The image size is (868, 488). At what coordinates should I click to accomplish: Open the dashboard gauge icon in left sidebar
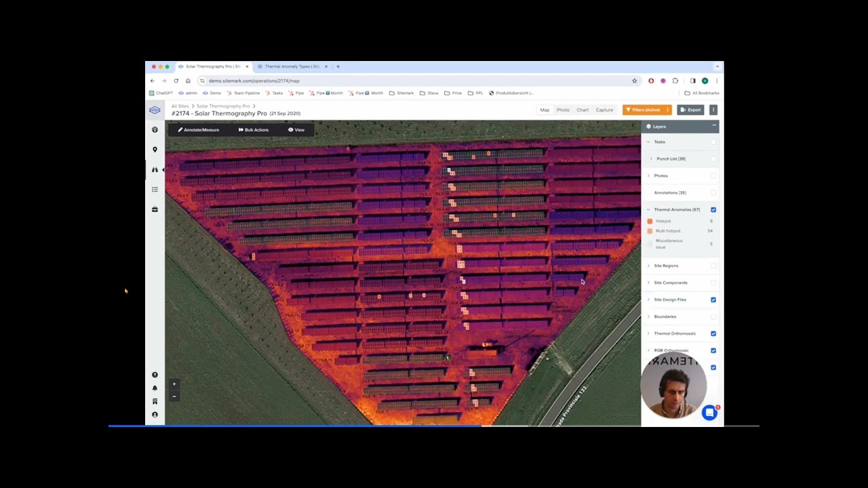coord(155,129)
